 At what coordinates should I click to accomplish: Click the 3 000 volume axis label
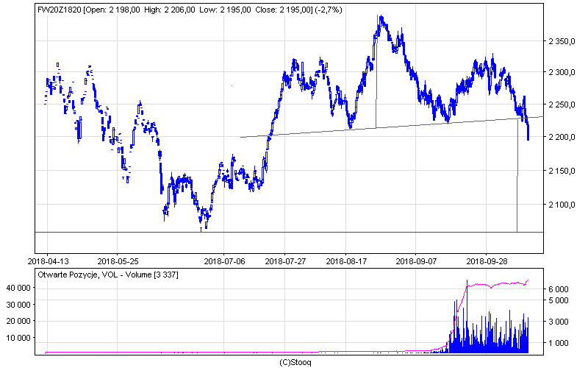pyautogui.click(x=559, y=322)
